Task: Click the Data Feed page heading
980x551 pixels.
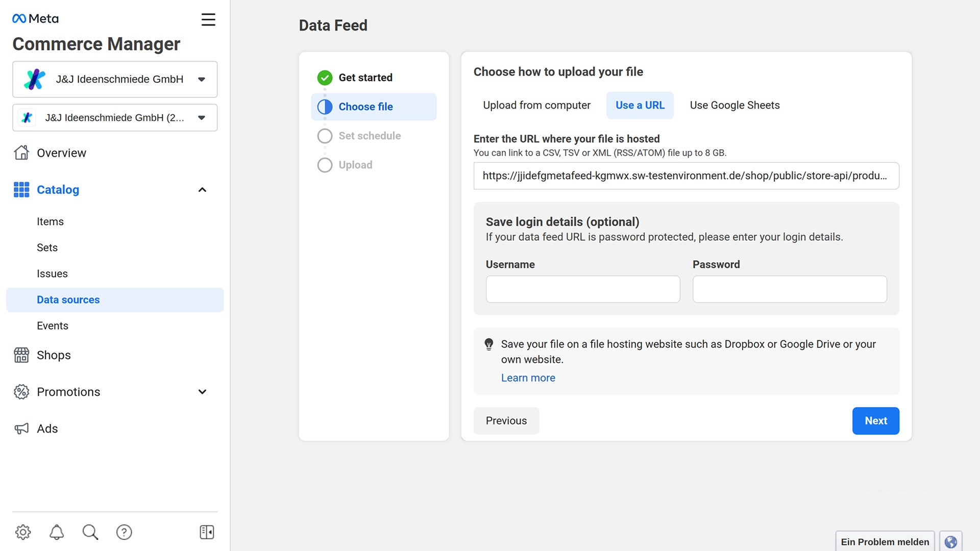Action: (333, 26)
